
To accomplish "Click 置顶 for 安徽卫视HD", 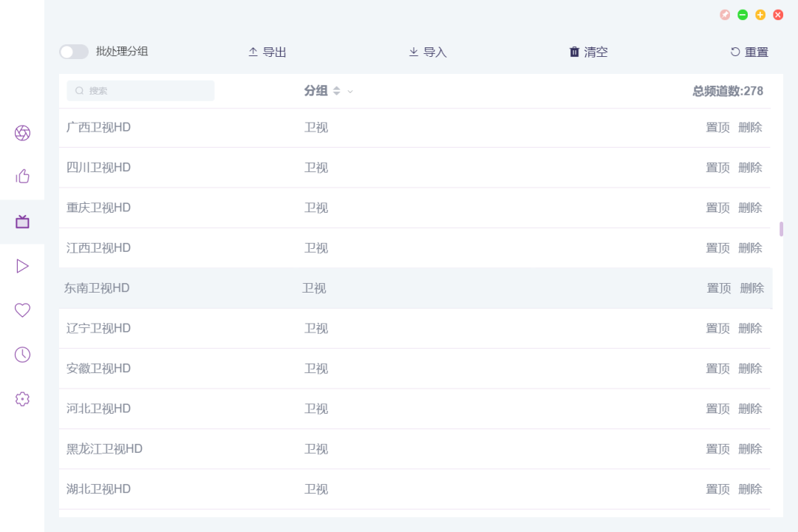I will pos(717,369).
